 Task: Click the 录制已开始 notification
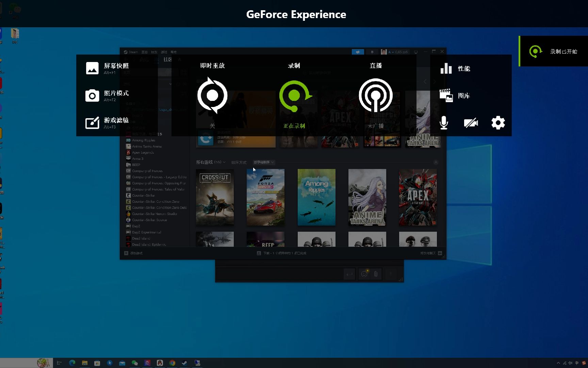click(x=553, y=51)
